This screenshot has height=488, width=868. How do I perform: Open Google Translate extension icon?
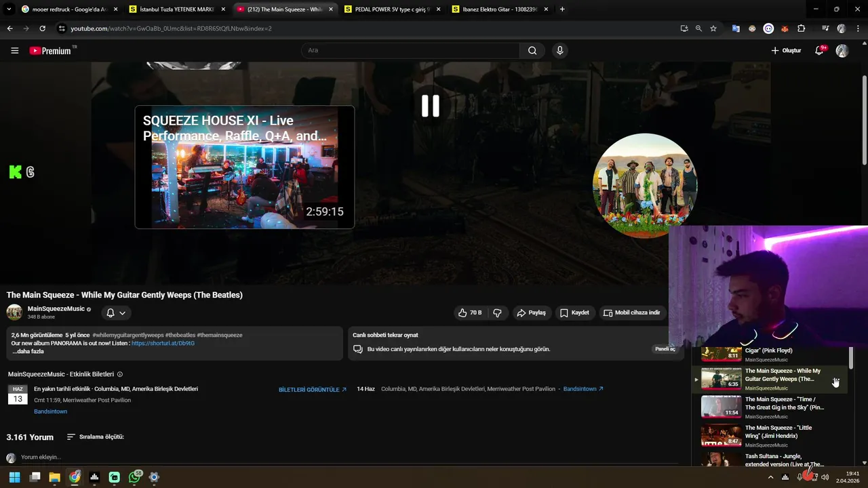(x=736, y=28)
